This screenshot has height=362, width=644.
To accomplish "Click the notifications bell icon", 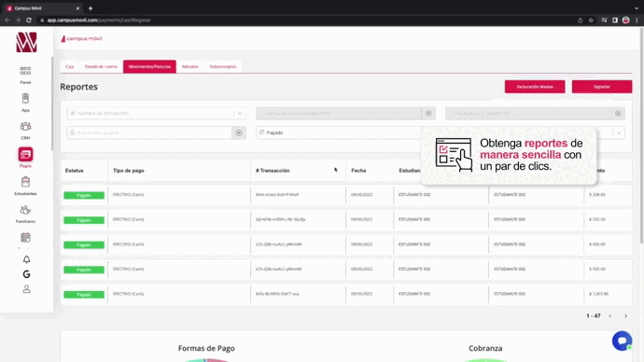I will (x=26, y=259).
